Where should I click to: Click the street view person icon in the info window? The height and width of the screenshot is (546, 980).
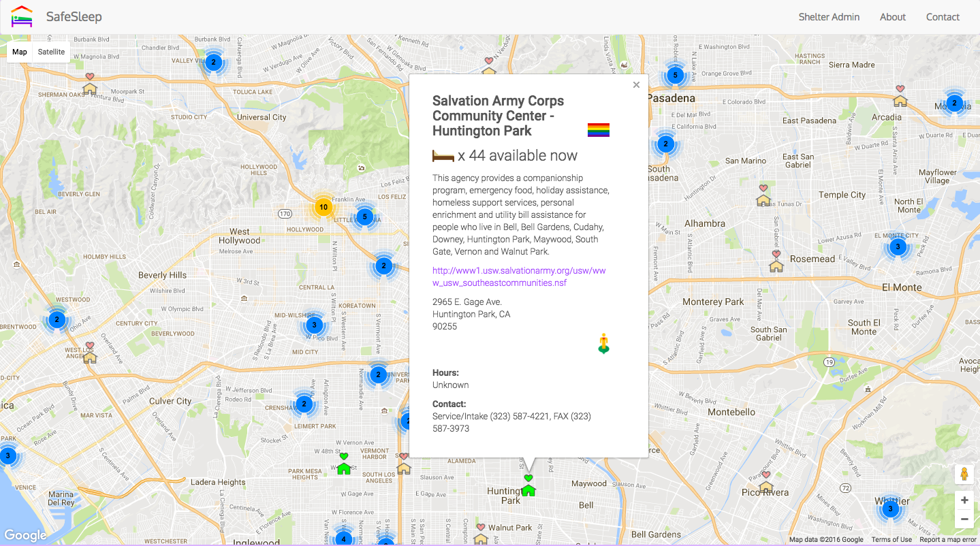603,344
